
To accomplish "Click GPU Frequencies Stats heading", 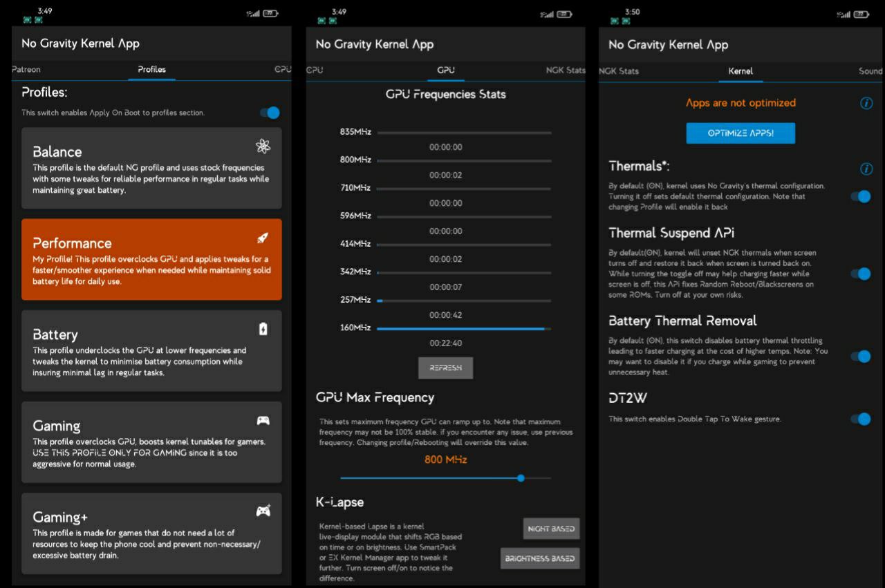I will pyautogui.click(x=446, y=94).
